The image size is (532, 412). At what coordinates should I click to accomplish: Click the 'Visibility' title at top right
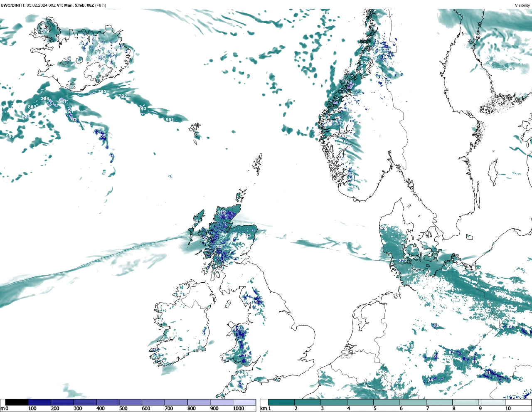522,5
